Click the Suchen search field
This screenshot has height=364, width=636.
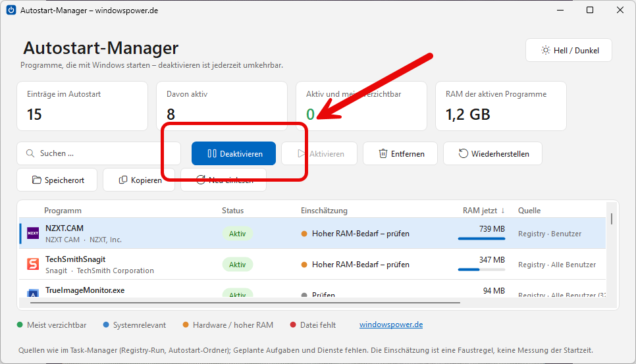[99, 153]
